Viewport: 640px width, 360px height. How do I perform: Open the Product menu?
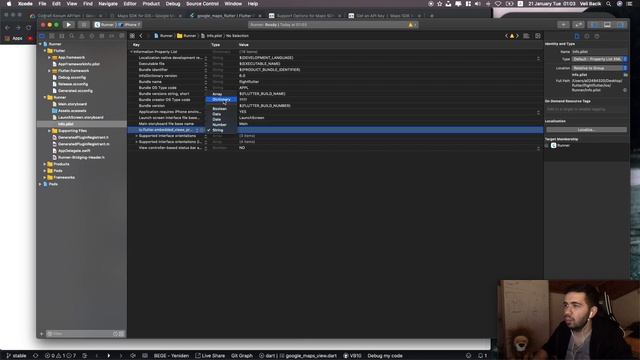click(x=151, y=4)
